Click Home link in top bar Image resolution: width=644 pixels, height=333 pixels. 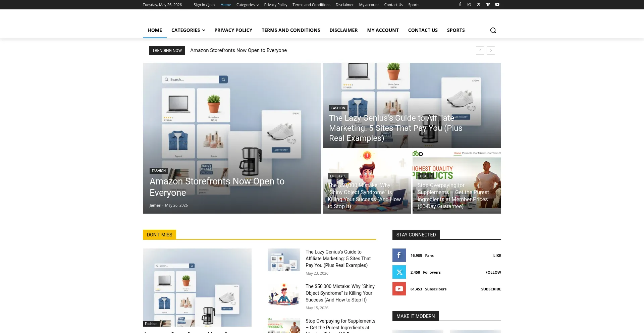click(226, 5)
